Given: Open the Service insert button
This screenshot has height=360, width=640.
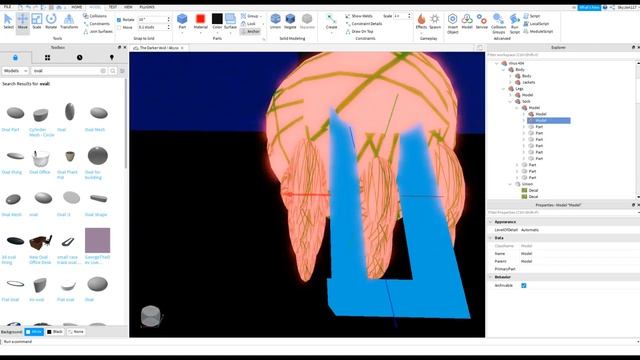Looking at the screenshot, I should pyautogui.click(x=482, y=21).
